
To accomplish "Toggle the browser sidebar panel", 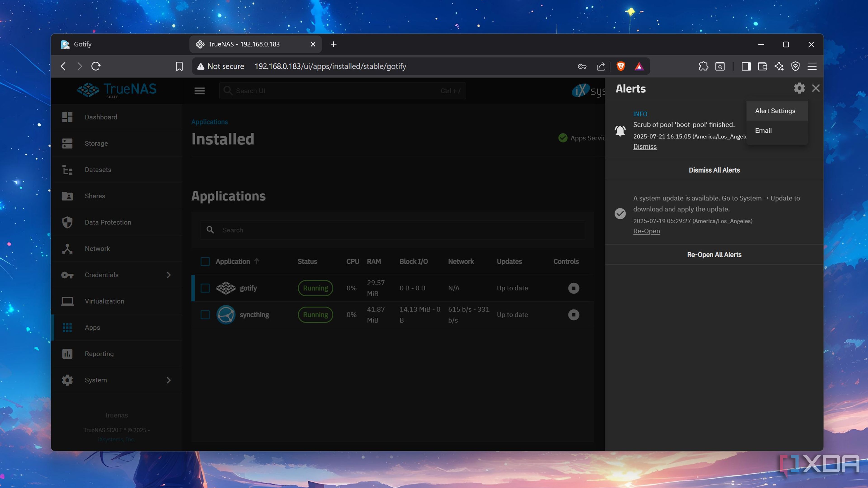I will (746, 66).
